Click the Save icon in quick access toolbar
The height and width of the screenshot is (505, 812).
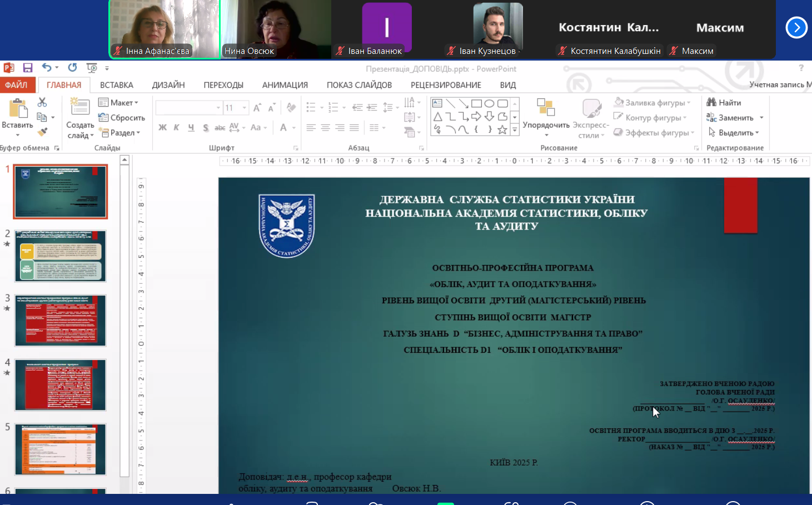point(28,68)
